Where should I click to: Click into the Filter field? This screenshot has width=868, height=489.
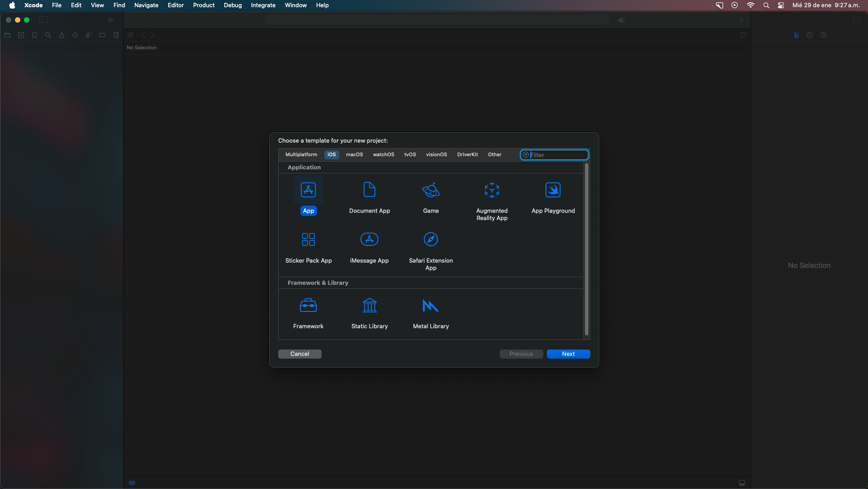(555, 155)
